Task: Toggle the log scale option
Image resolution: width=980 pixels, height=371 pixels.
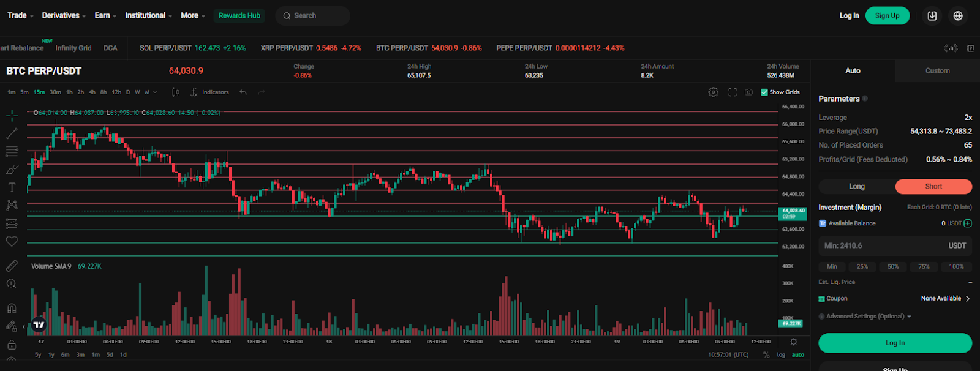Action: [x=781, y=355]
